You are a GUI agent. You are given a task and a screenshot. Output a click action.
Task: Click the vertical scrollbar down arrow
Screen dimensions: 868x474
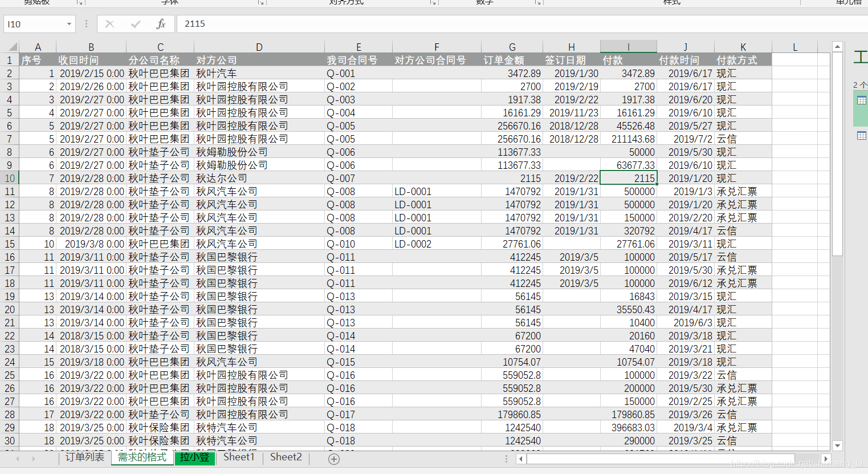(837, 445)
